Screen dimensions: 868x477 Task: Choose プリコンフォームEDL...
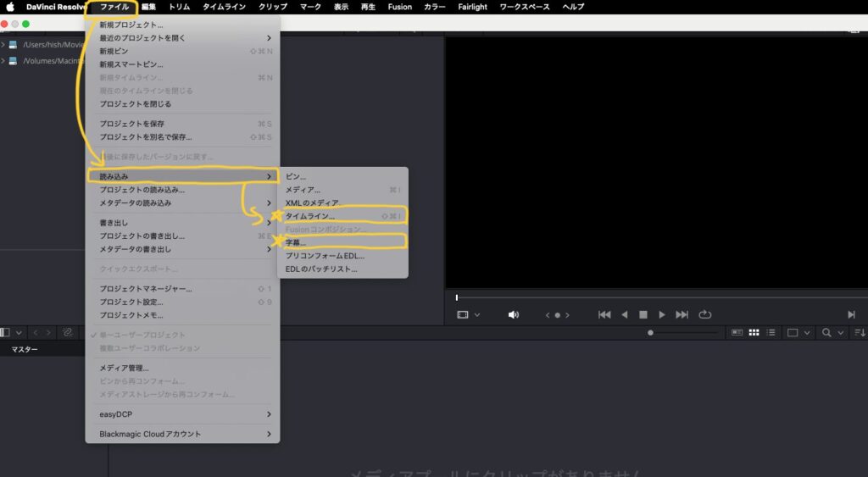point(342,256)
